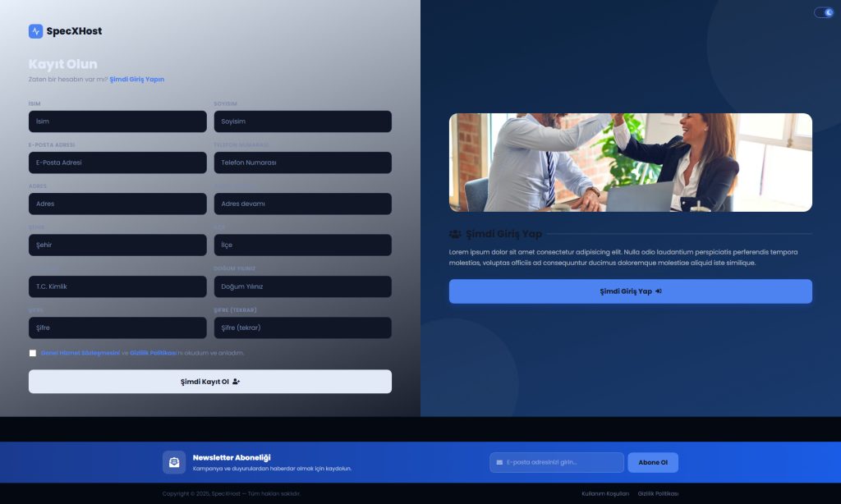Focus the Doğum Yılınız field

[302, 286]
